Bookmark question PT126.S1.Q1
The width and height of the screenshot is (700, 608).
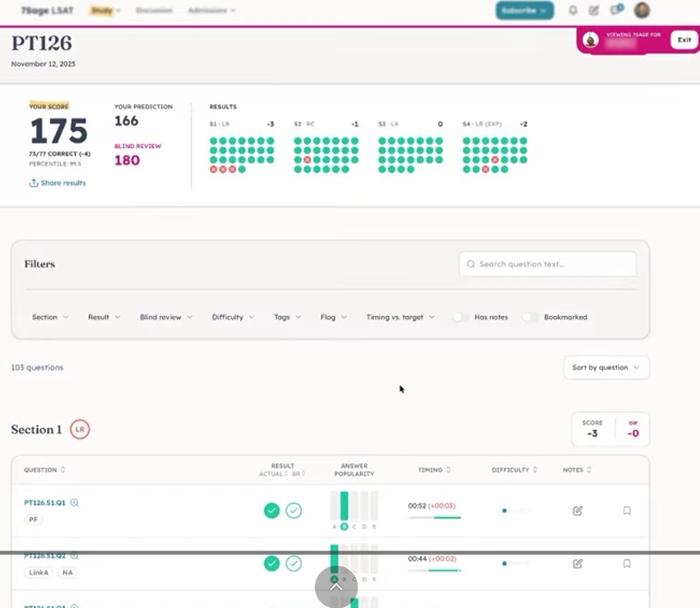click(x=627, y=510)
